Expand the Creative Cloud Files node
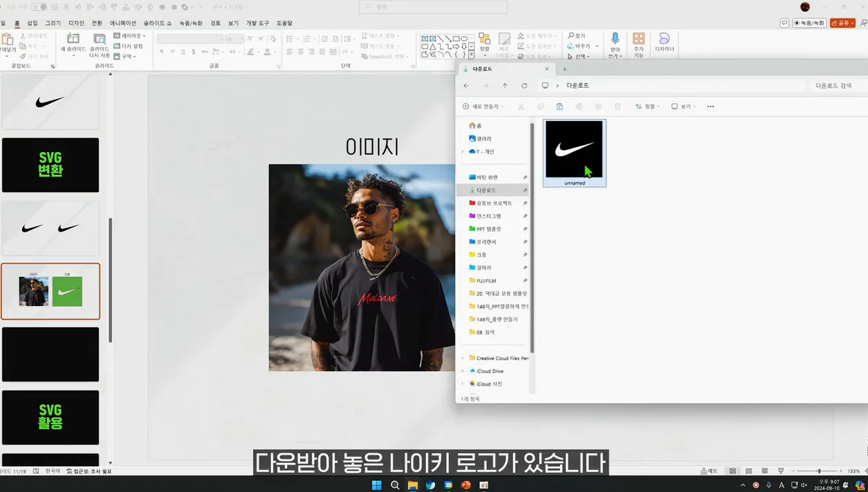Image resolution: width=868 pixels, height=492 pixels. pos(463,359)
